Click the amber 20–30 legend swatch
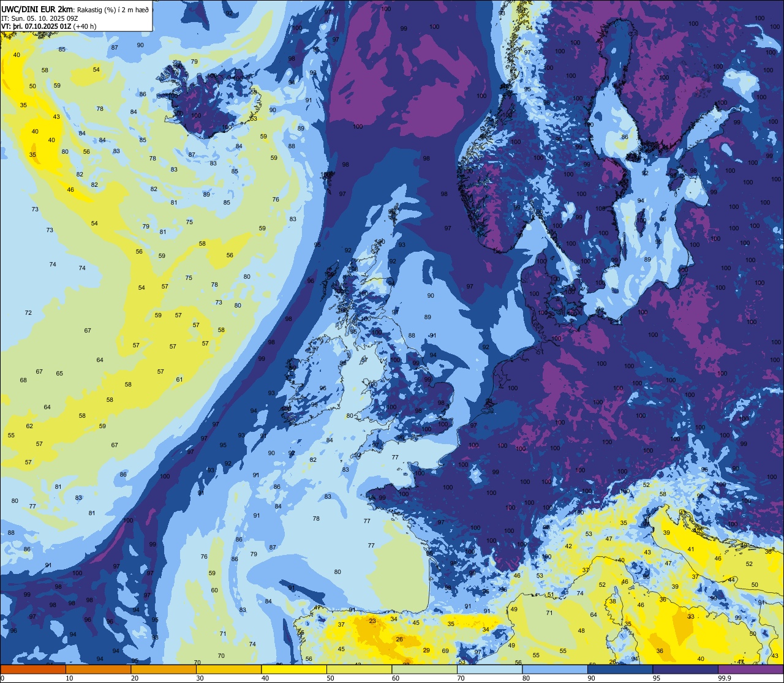This screenshot has height=683, width=784. 164,669
